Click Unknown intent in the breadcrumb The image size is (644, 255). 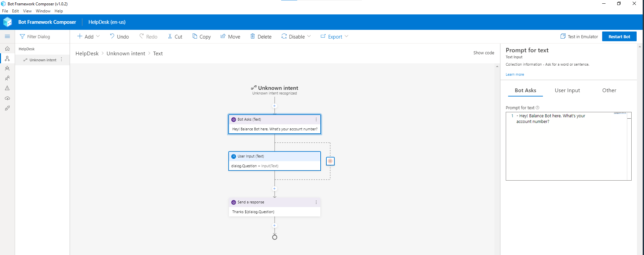tap(126, 54)
